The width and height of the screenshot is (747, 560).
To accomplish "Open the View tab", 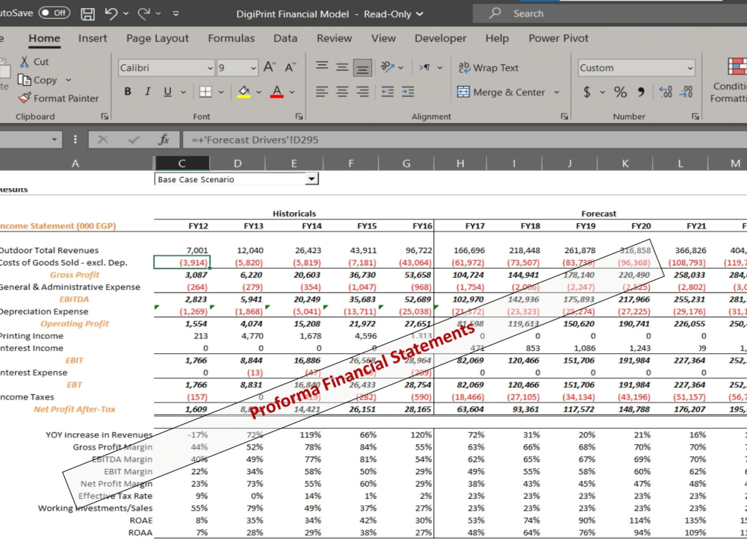I will (x=383, y=38).
